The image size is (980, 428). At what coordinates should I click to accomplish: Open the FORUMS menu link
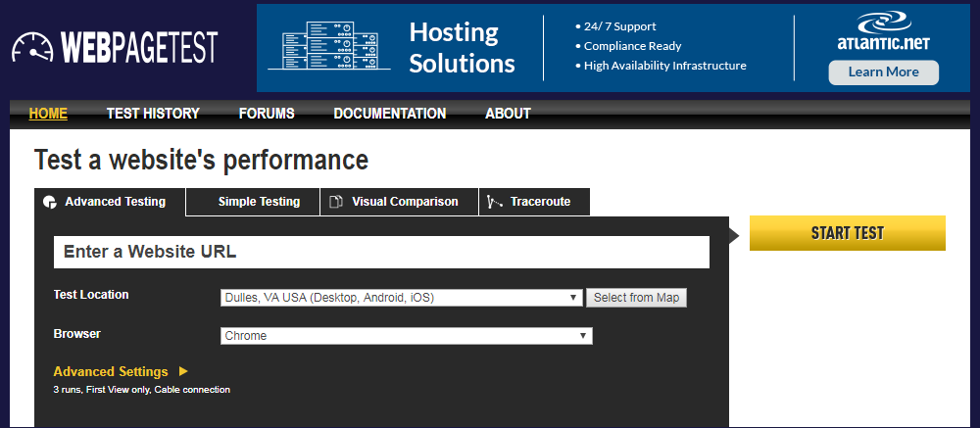(267, 114)
